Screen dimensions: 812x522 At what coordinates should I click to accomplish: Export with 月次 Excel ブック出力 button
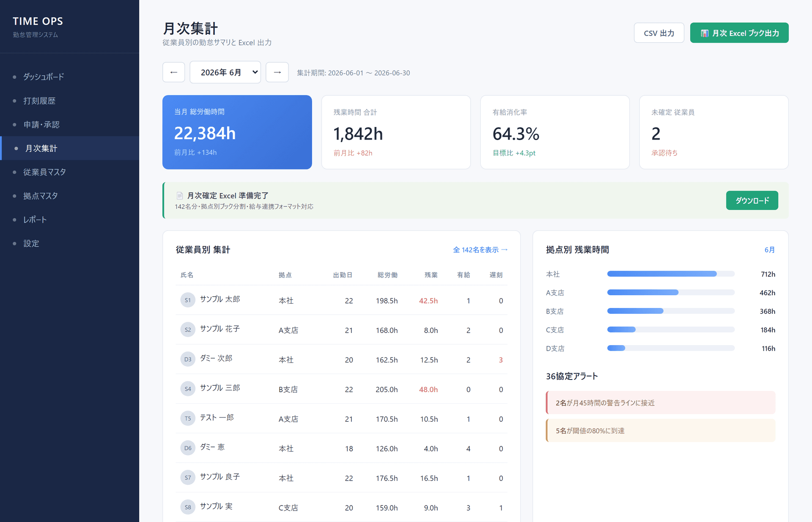point(739,33)
